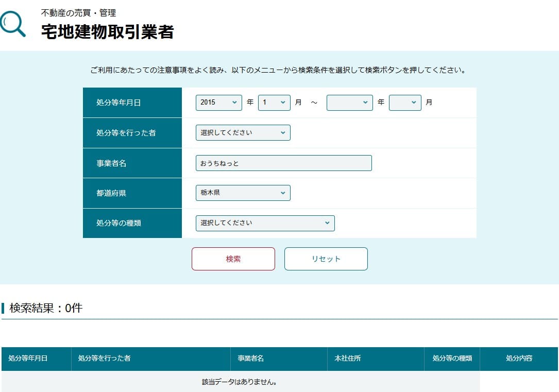Click the 事業者名 column header
559x392 pixels.
(250, 359)
